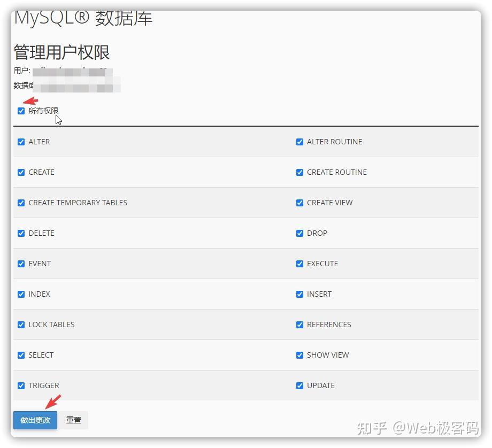Click the DELETE label text
Viewport: 492px width, 448px height.
tap(41, 233)
